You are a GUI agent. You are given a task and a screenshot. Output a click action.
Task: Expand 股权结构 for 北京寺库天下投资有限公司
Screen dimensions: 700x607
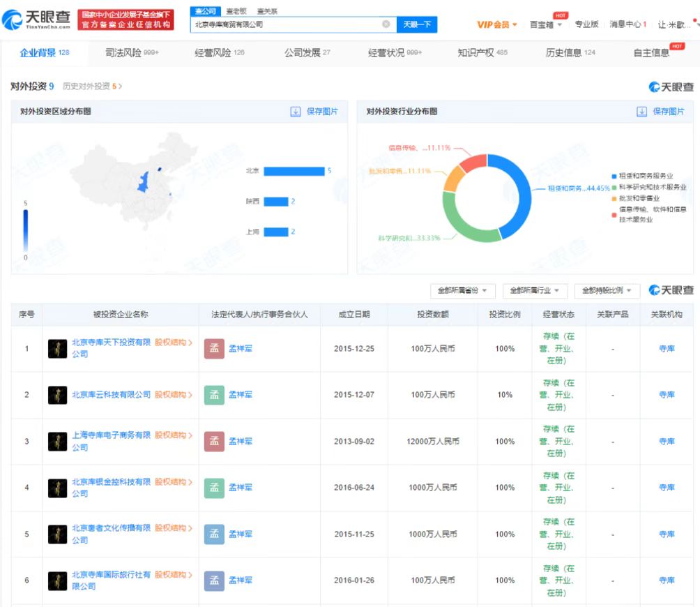click(174, 343)
